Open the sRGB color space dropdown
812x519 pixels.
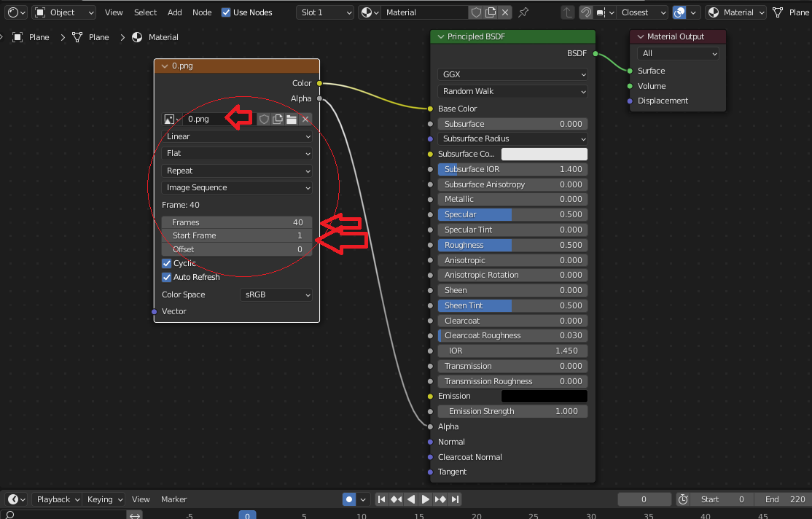pos(276,294)
